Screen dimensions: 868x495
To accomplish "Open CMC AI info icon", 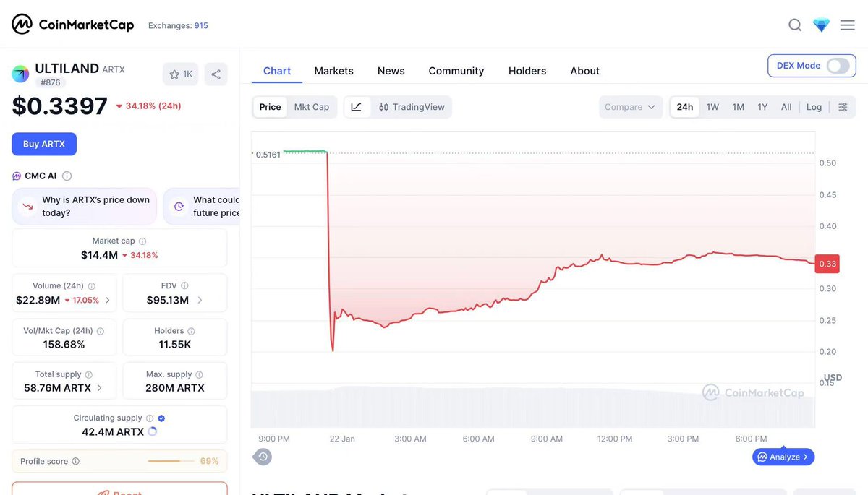I will click(67, 176).
